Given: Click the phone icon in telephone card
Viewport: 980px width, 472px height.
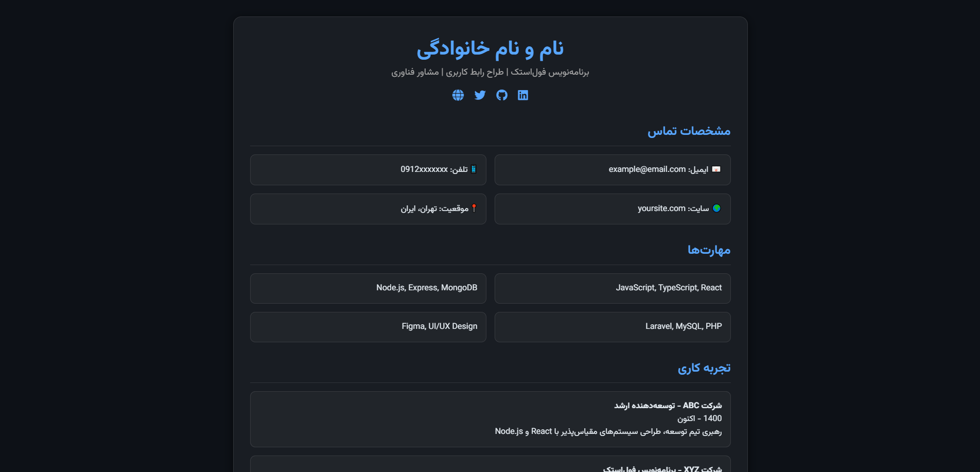Looking at the screenshot, I should pos(474,169).
